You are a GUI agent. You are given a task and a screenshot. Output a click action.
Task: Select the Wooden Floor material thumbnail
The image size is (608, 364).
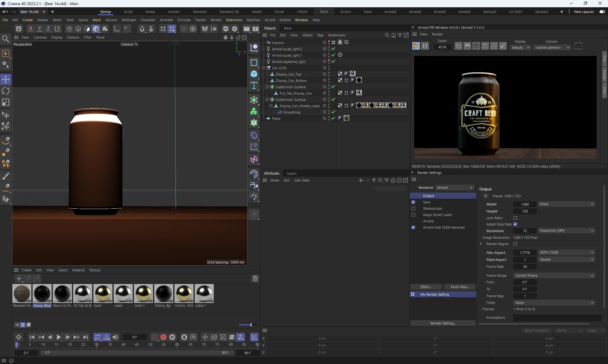22,293
